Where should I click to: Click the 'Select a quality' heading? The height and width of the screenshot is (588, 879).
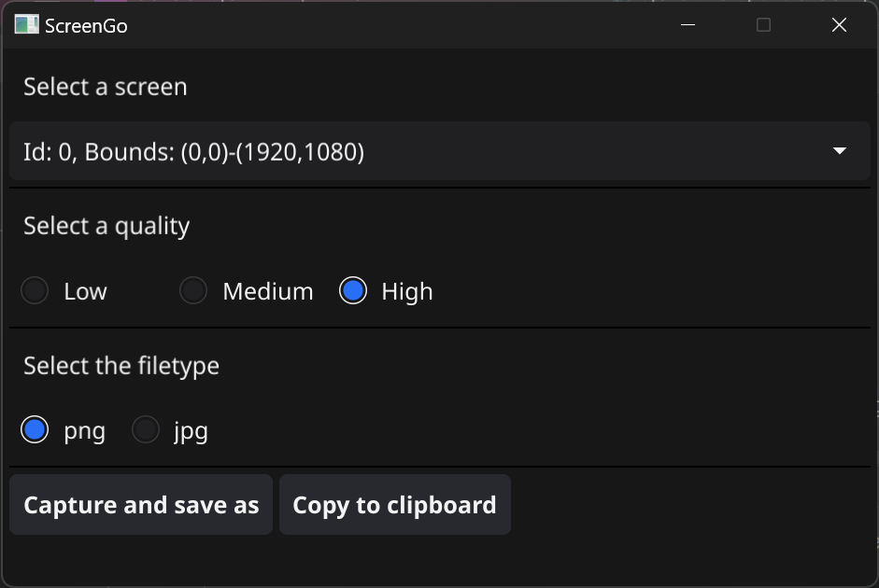click(106, 226)
